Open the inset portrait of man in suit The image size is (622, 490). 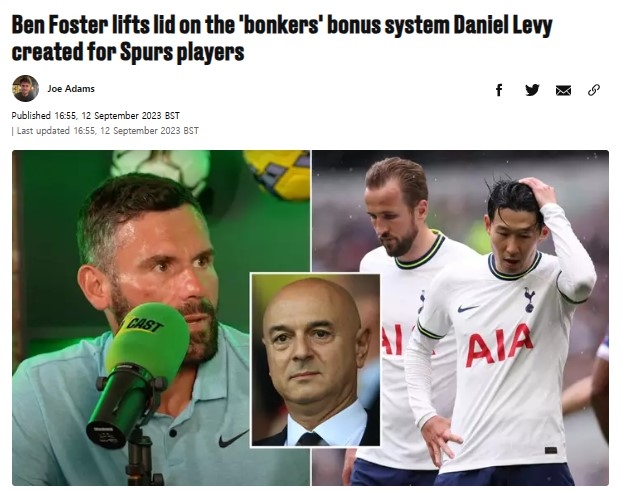coord(315,360)
